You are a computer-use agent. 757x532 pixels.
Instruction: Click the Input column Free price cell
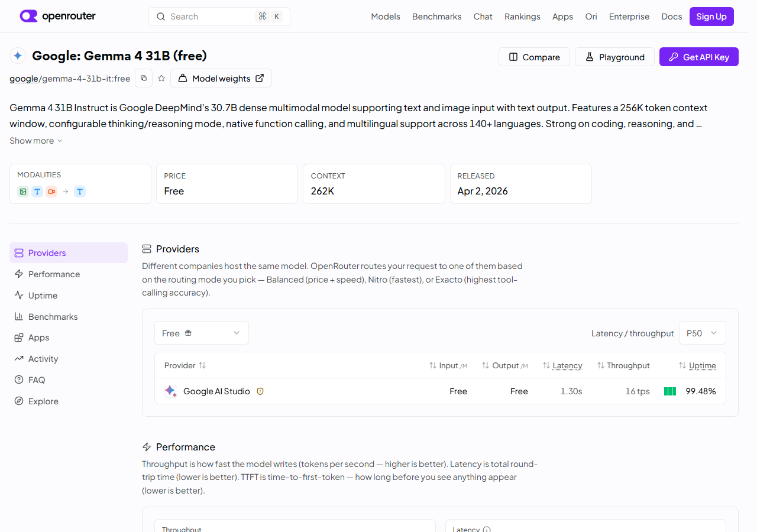pos(458,391)
